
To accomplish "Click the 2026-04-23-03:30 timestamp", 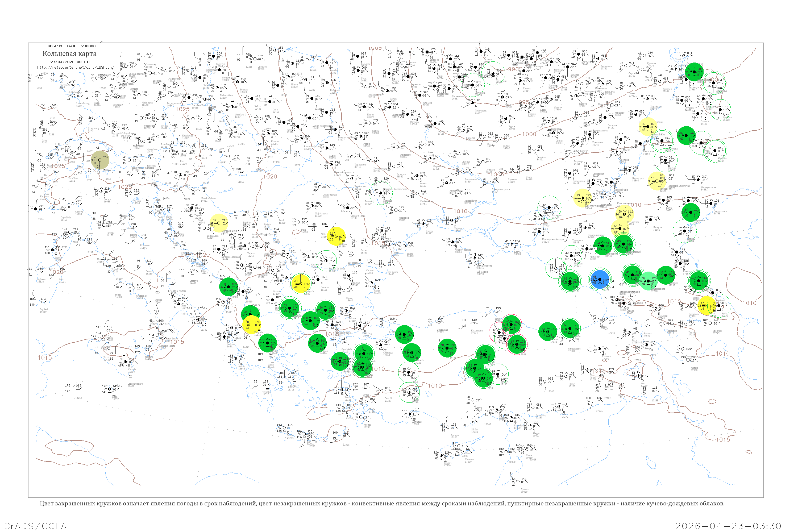I will (728, 526).
